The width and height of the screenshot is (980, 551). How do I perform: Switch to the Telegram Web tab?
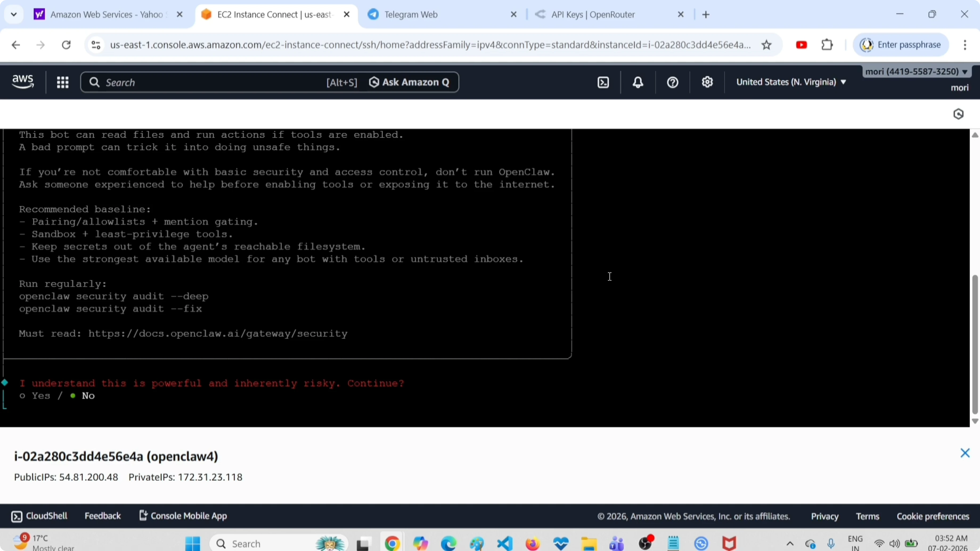point(410,14)
